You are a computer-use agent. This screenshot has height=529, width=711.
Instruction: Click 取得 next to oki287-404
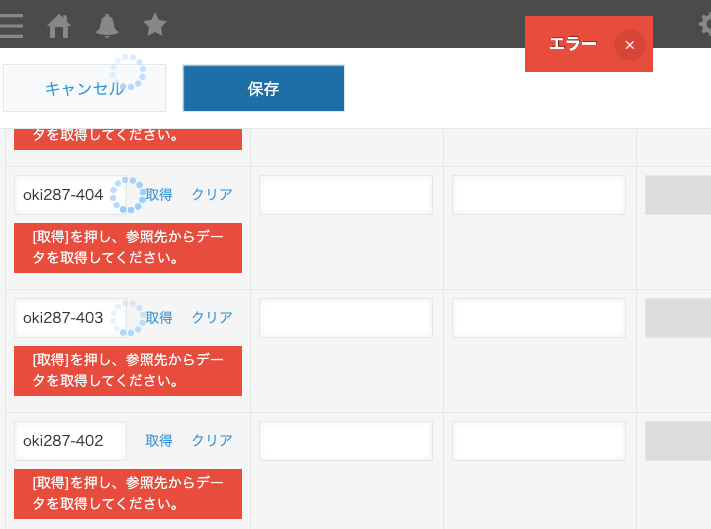click(x=159, y=194)
